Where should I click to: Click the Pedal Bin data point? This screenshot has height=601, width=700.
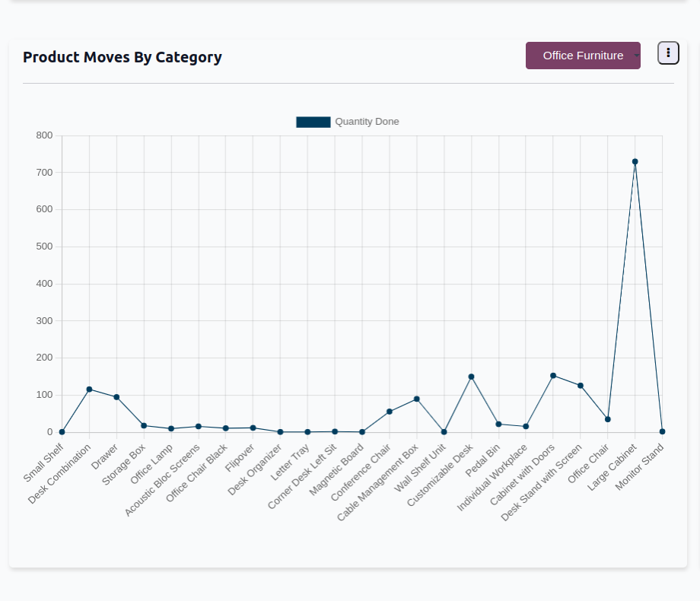point(498,424)
